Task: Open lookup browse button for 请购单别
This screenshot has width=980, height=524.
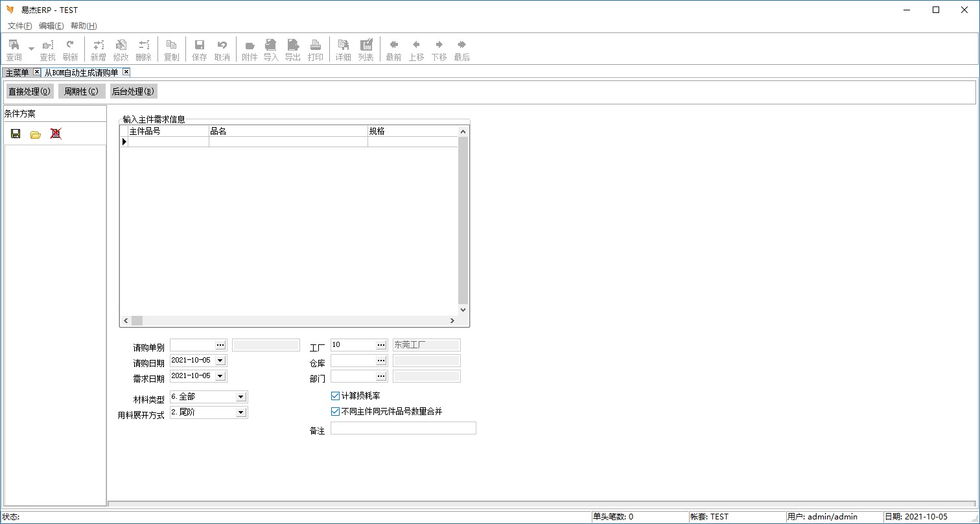Action: click(x=220, y=345)
